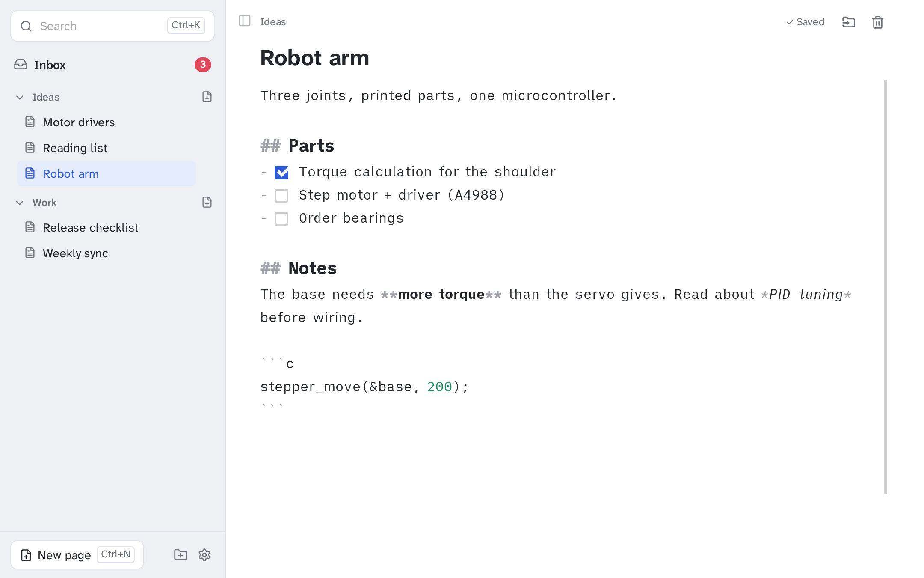Click the Robot arm page icon

pyautogui.click(x=30, y=173)
